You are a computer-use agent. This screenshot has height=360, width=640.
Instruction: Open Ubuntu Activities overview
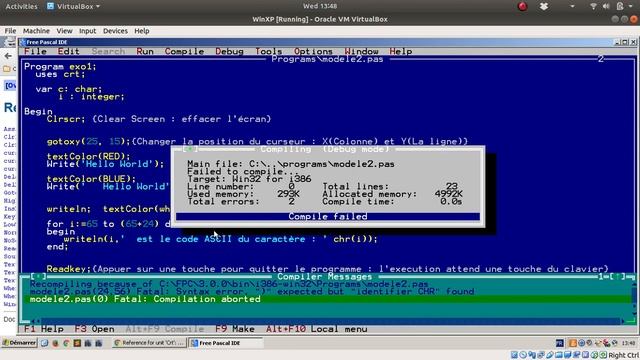[x=21, y=7]
